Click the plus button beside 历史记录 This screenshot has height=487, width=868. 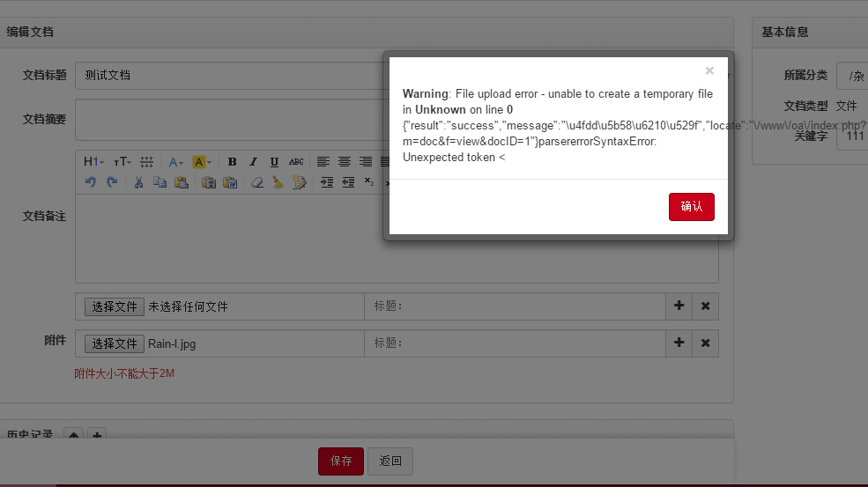point(97,435)
